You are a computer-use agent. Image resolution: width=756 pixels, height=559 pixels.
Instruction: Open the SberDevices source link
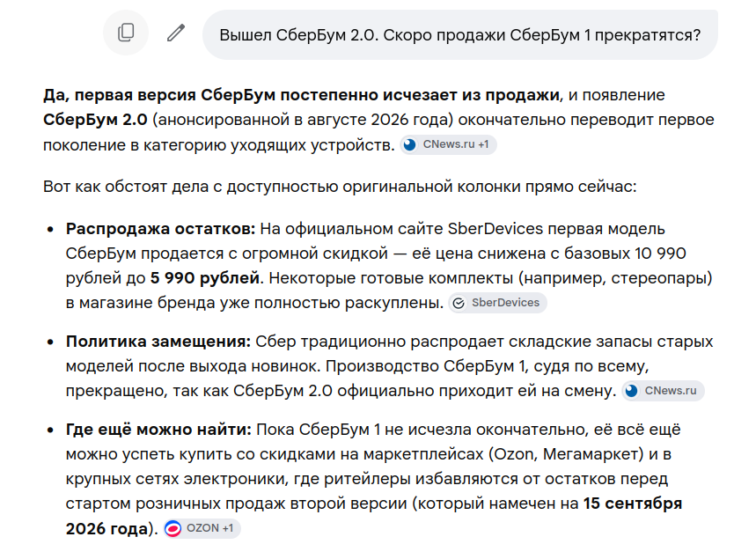pos(497,303)
